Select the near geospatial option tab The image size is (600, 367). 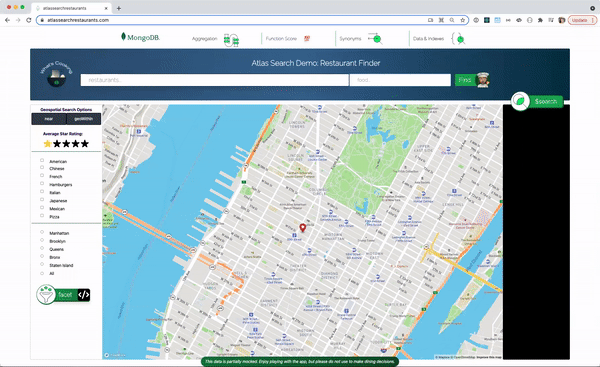(49, 119)
